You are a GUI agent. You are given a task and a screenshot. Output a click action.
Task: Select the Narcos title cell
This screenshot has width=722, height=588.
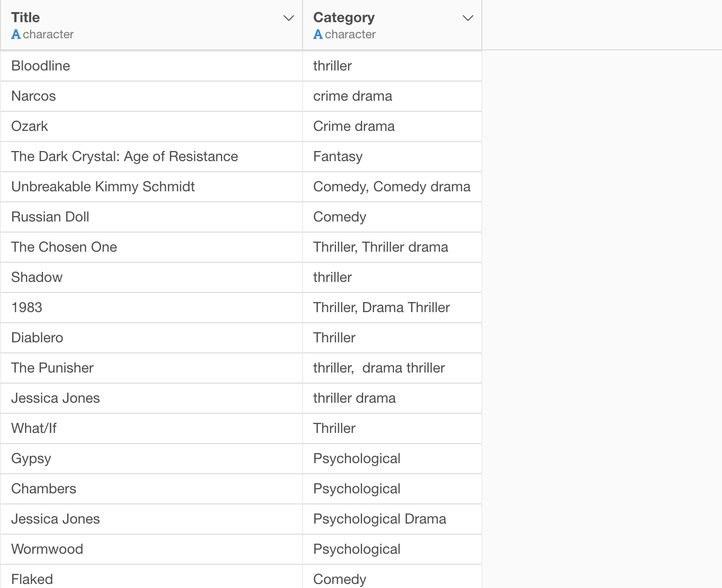(x=151, y=96)
